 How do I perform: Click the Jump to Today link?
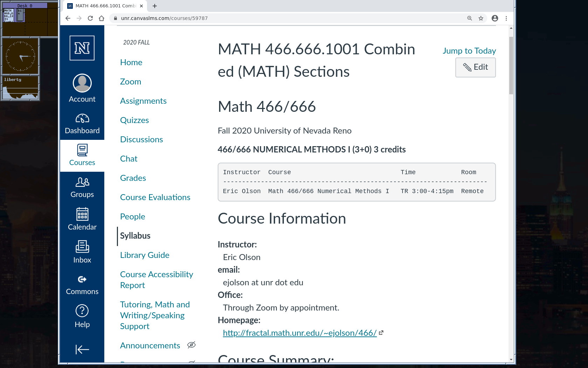click(469, 51)
